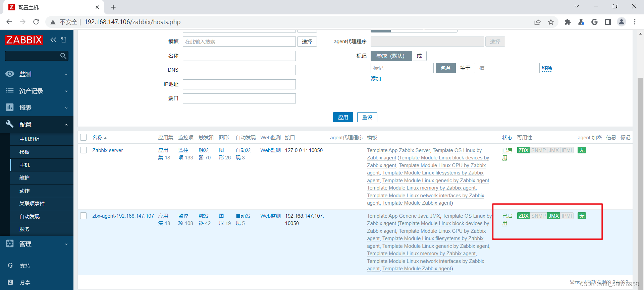Click the 重设 filter button
The height and width of the screenshot is (290, 644).
click(x=367, y=117)
